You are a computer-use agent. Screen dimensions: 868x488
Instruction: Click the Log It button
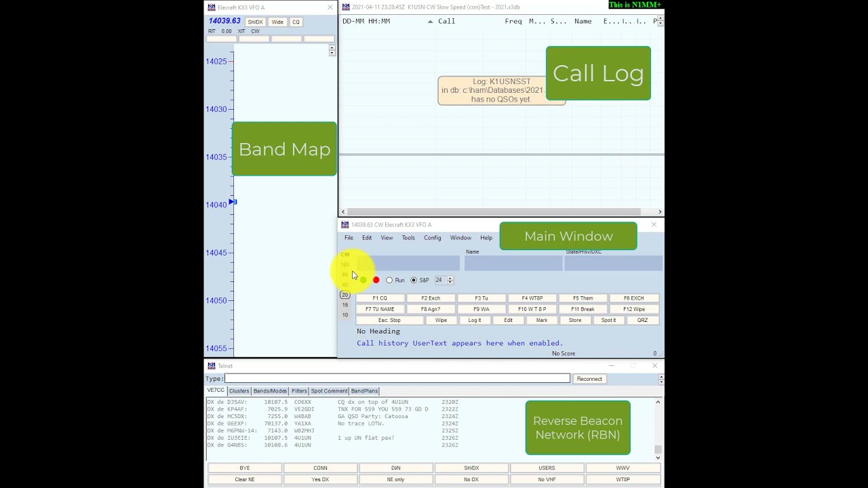coord(475,320)
